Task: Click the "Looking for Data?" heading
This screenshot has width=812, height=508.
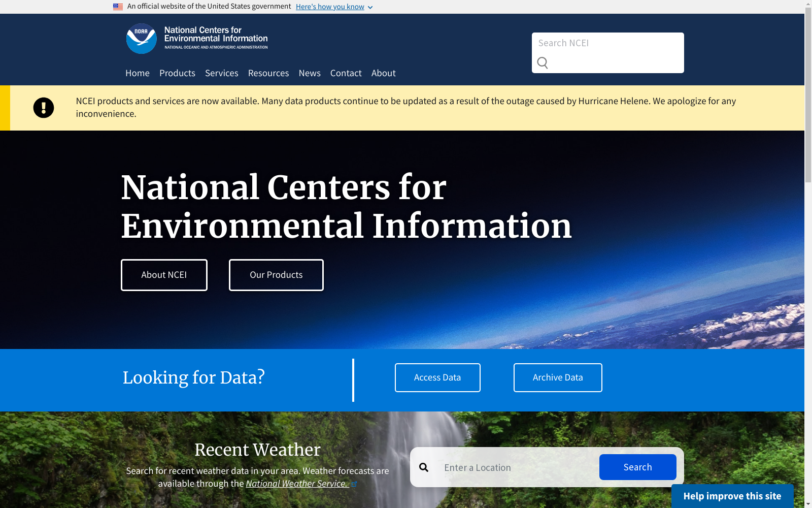Action: pyautogui.click(x=193, y=377)
